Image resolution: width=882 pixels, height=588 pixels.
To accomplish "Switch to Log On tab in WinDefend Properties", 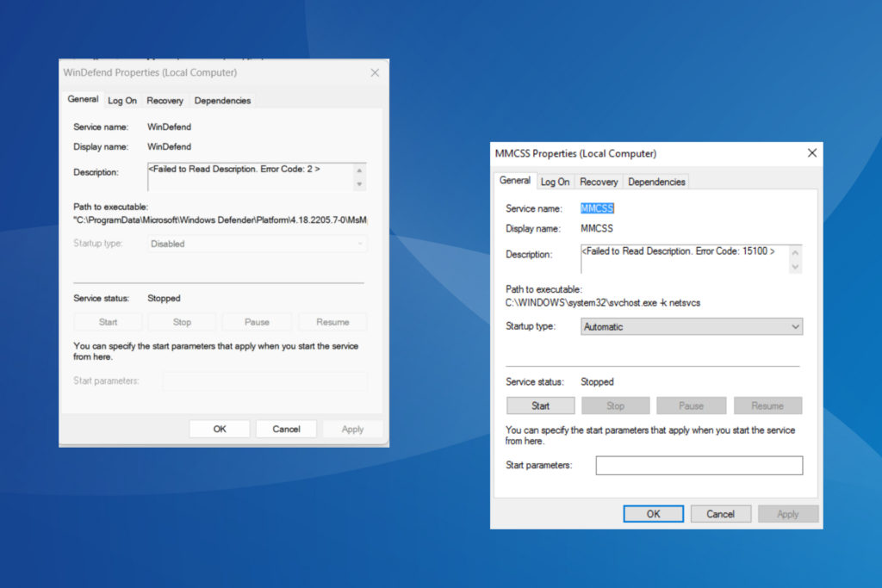I will 122,101.
